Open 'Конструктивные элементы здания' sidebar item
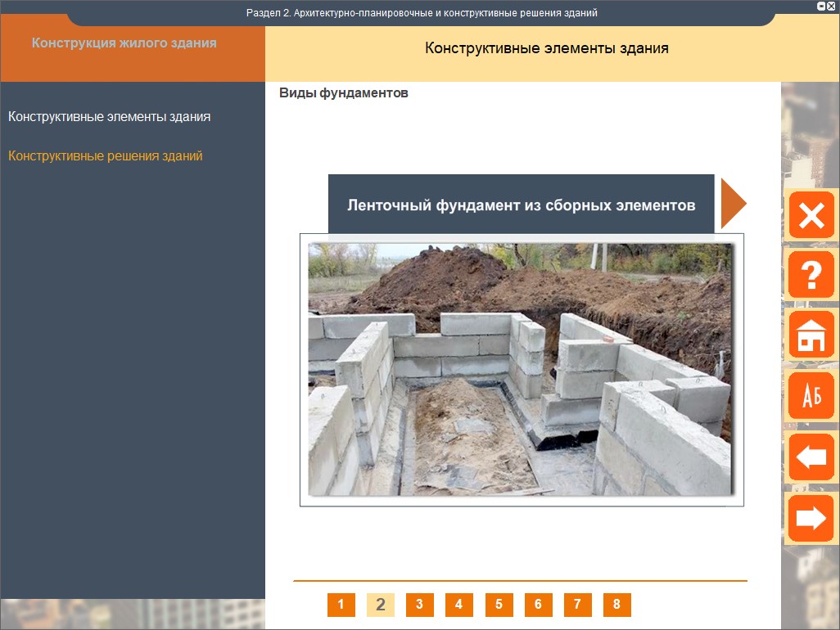840x630 pixels. [x=109, y=117]
